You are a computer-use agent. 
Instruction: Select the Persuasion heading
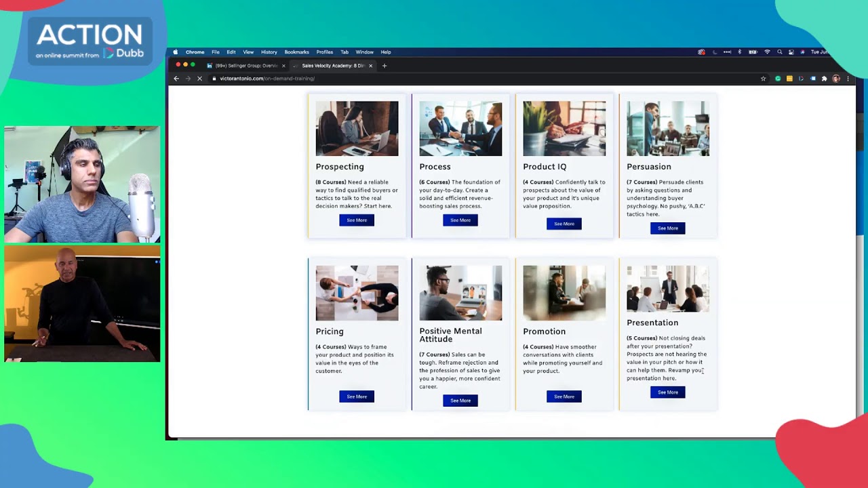point(649,167)
